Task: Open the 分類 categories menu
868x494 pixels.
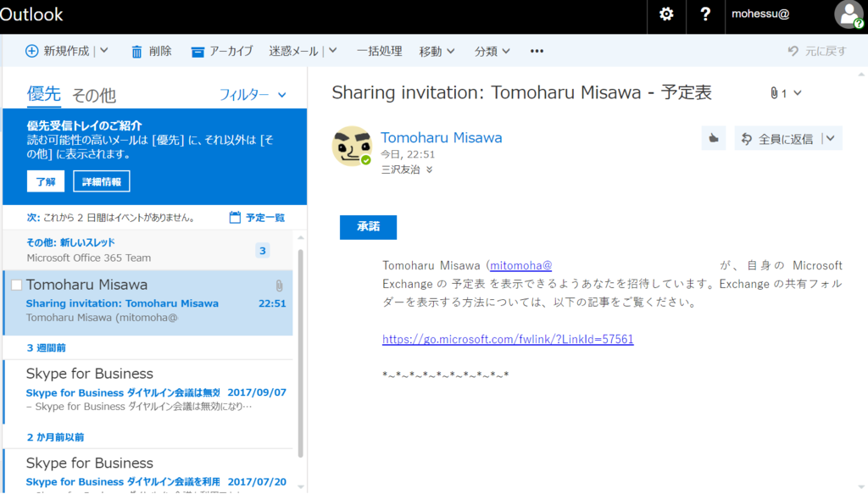Action: coord(492,52)
